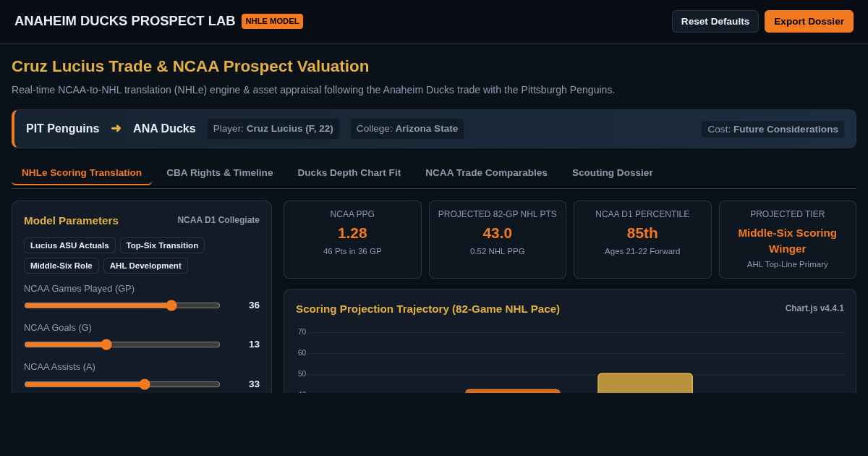Click the College: Arizona State tag
The height and width of the screenshot is (456, 868).
pyautogui.click(x=407, y=129)
